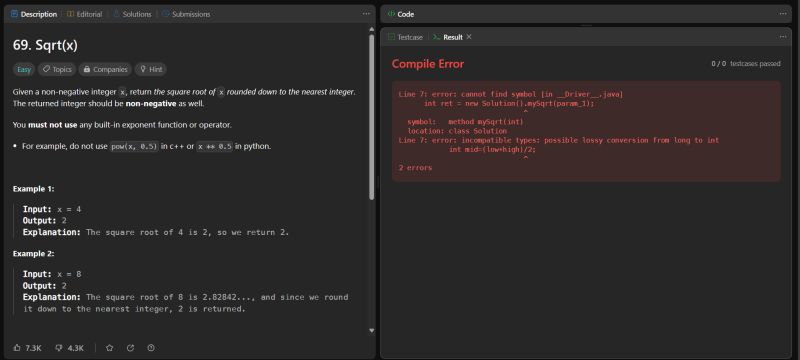
Task: Open the help question-mark icon
Action: pos(151,348)
